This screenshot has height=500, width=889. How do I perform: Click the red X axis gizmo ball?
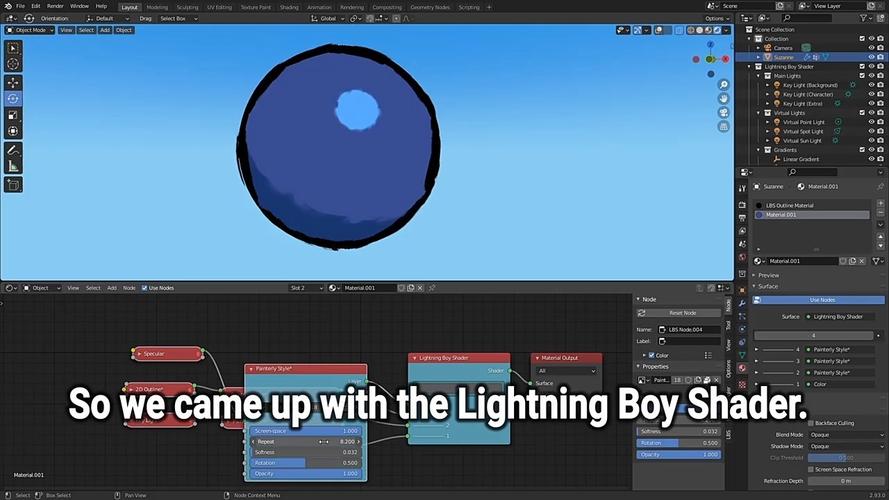[725, 59]
